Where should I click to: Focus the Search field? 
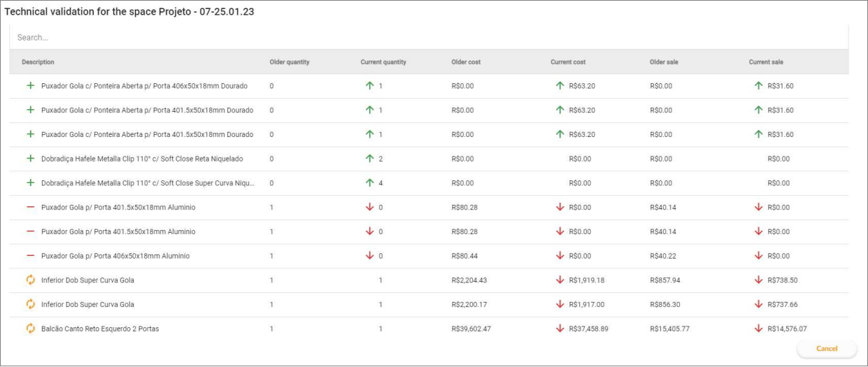tap(429, 37)
